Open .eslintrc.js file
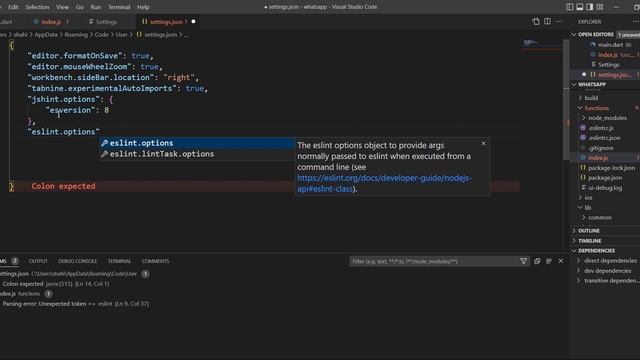640x360 pixels. point(601,128)
